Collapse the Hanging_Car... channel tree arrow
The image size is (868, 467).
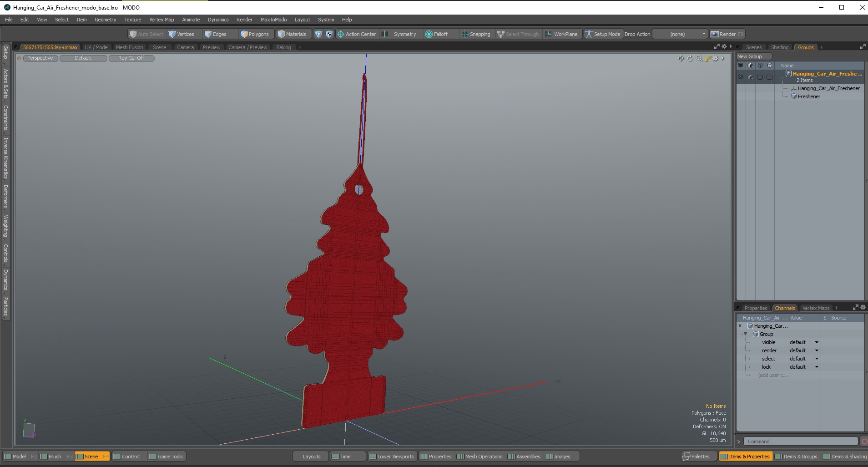pos(740,326)
